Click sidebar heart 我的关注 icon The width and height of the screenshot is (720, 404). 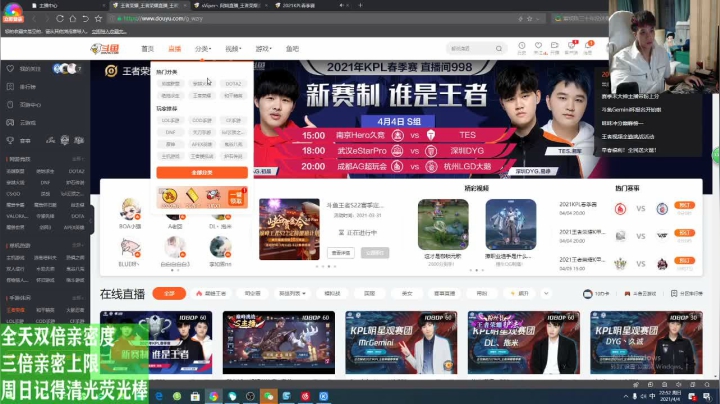pos(10,68)
